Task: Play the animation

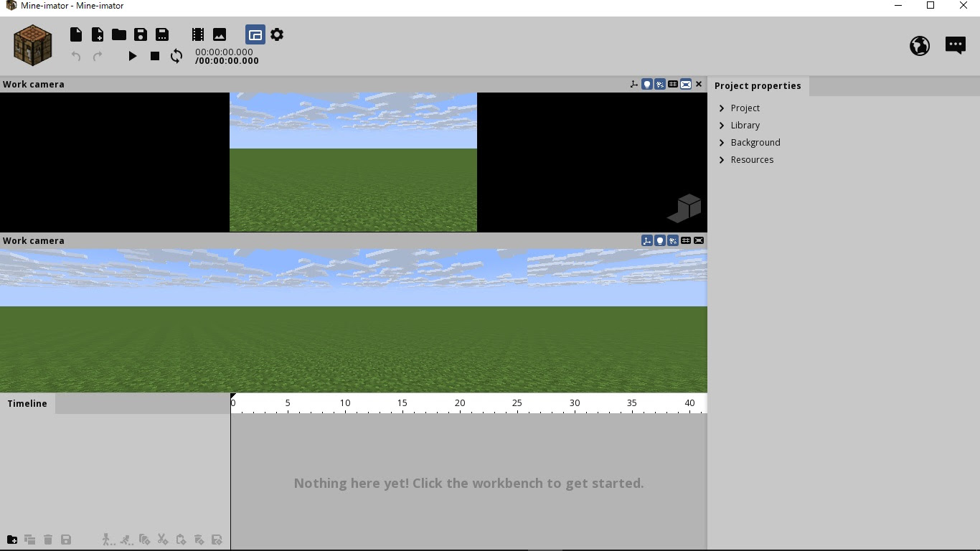Action: tap(133, 56)
